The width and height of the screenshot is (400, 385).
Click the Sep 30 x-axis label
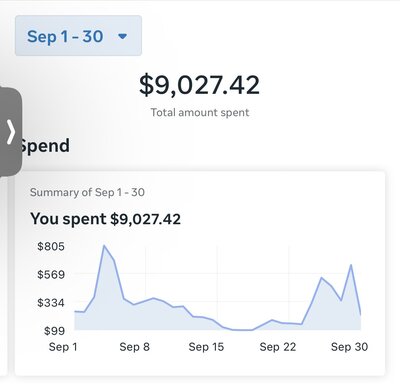click(x=349, y=347)
